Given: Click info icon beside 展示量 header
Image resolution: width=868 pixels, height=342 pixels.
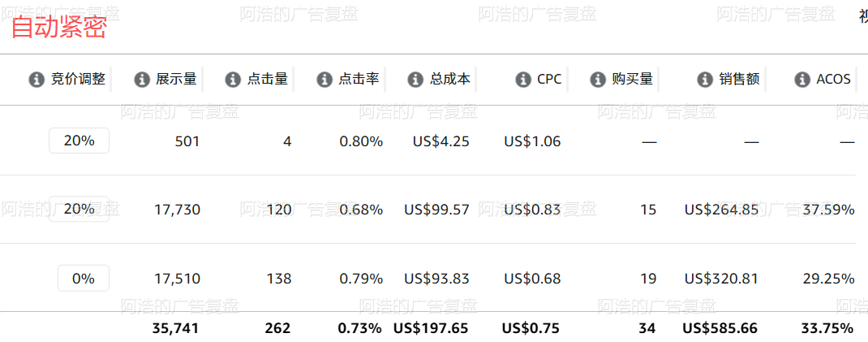Looking at the screenshot, I should (x=142, y=80).
